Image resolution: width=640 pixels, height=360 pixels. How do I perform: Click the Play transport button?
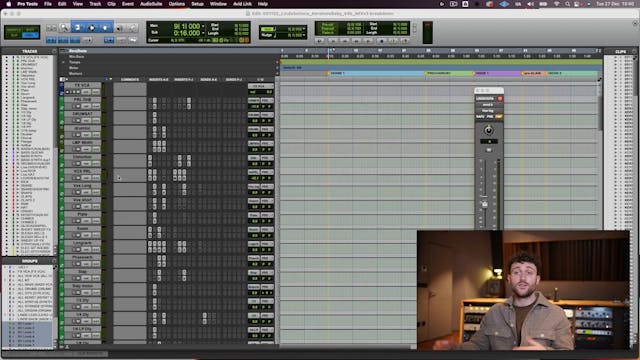pyautogui.click(x=393, y=41)
